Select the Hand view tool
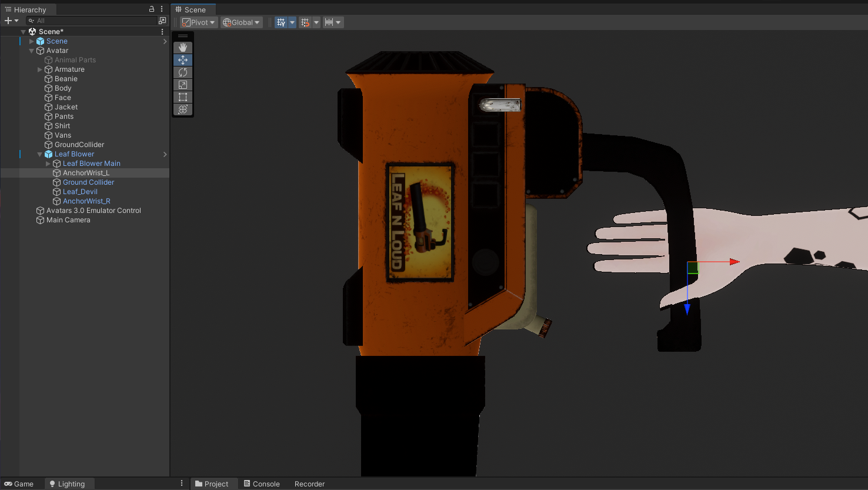The image size is (868, 490). [183, 47]
